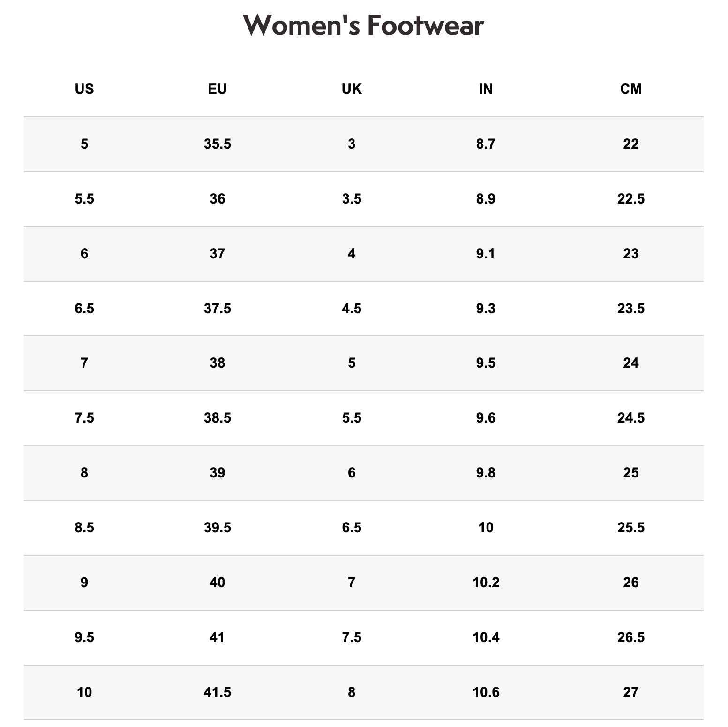Click the 9.3 inches value

point(486,309)
